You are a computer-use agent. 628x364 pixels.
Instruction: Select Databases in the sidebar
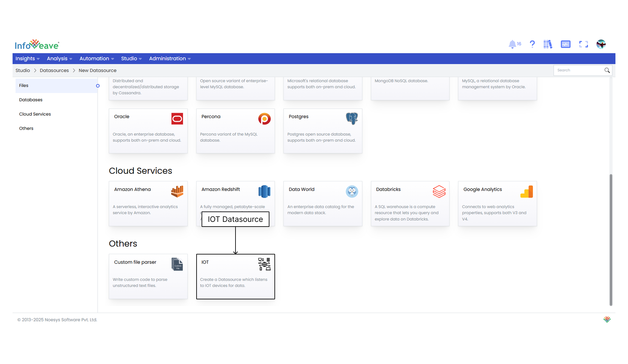(57, 100)
